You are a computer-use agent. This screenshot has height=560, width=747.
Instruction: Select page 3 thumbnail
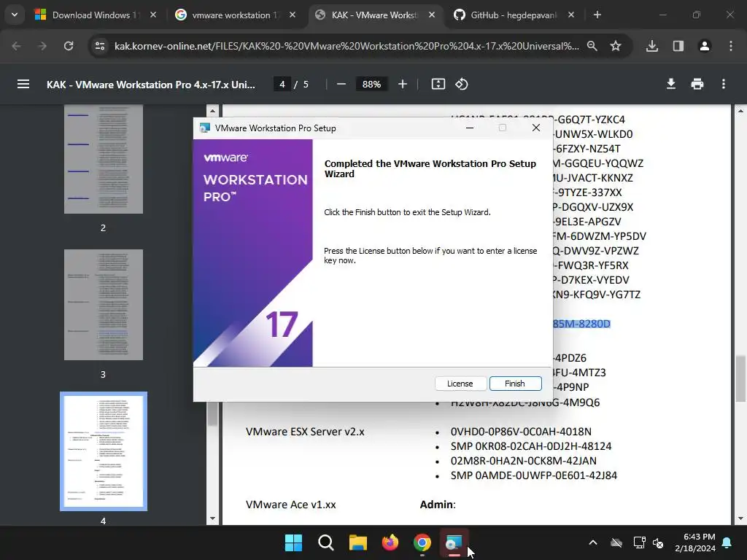click(x=104, y=305)
